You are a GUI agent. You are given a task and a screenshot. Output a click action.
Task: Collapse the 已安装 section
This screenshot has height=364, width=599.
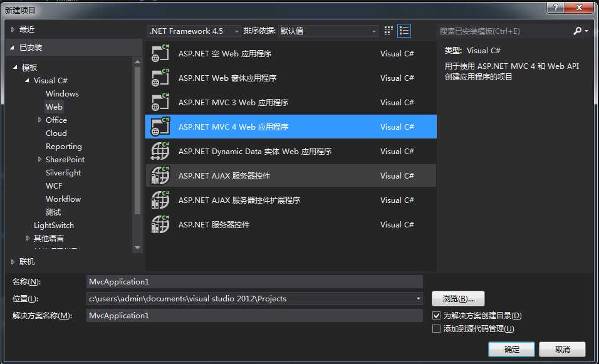pos(13,48)
